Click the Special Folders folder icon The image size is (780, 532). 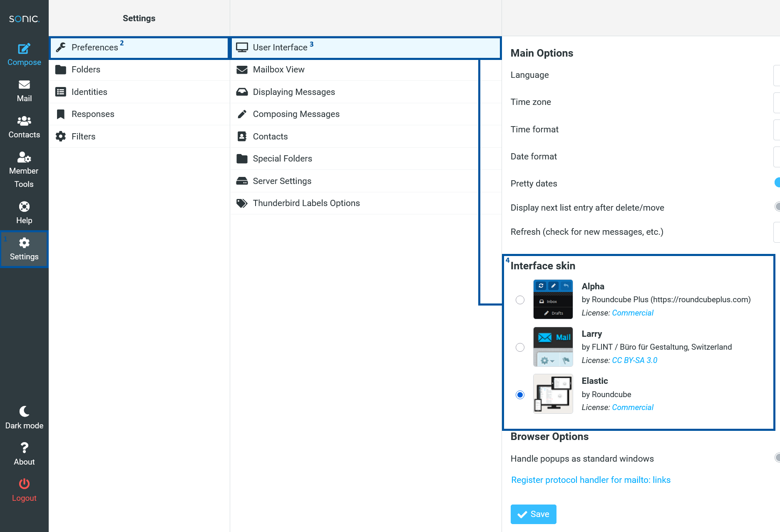tap(242, 159)
